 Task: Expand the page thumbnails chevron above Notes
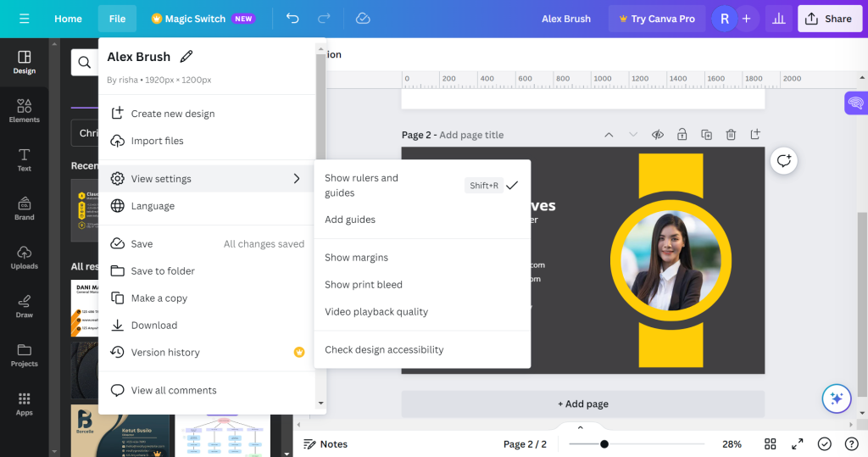(x=580, y=427)
